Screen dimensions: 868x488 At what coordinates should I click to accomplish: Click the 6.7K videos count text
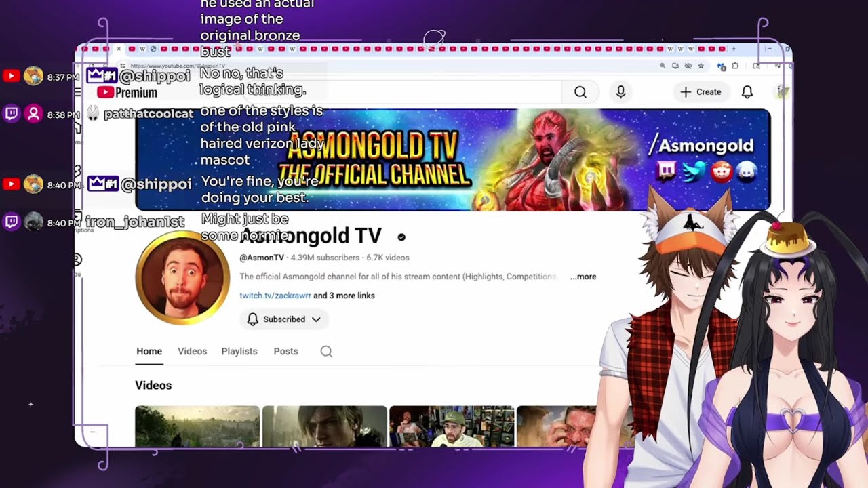(x=388, y=258)
